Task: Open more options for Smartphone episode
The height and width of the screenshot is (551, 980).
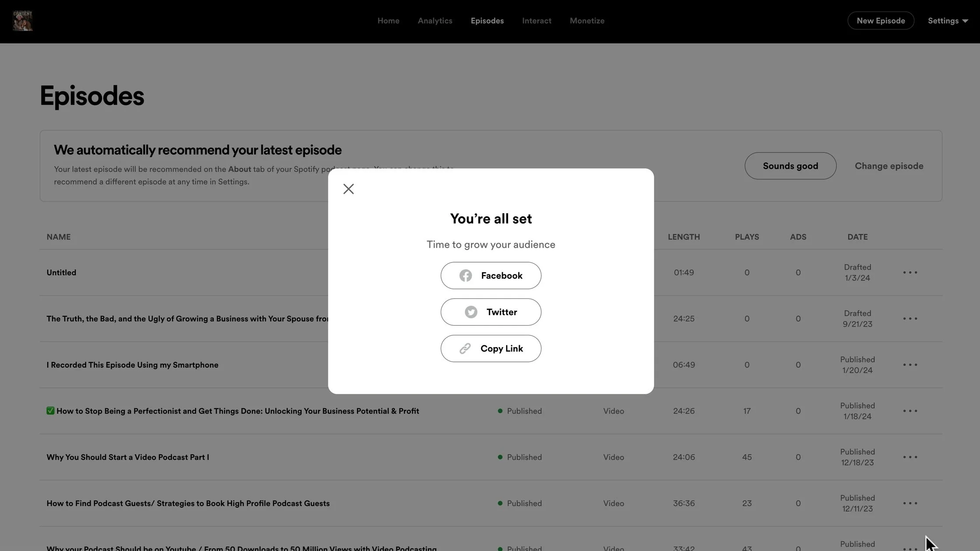Action: pyautogui.click(x=910, y=365)
